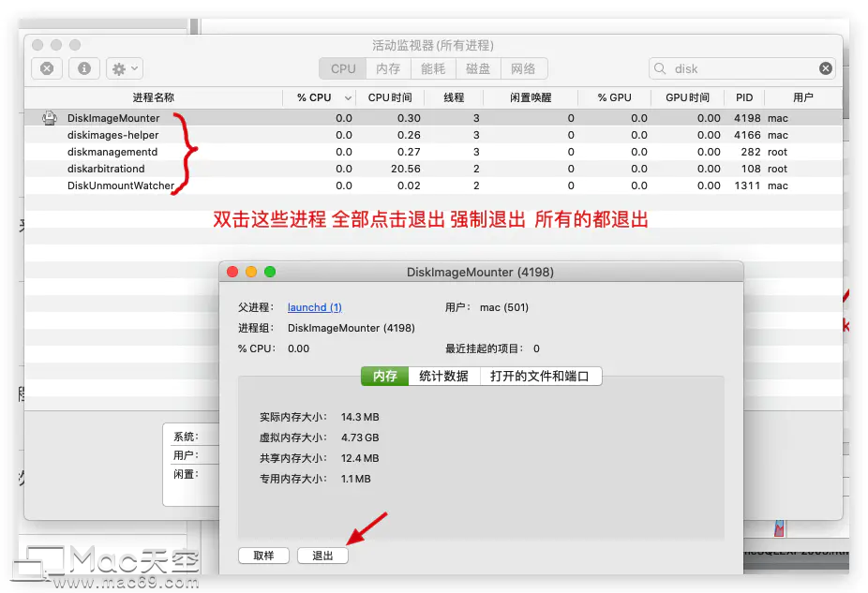Click the 用户 label in CPU summary

coord(186,455)
